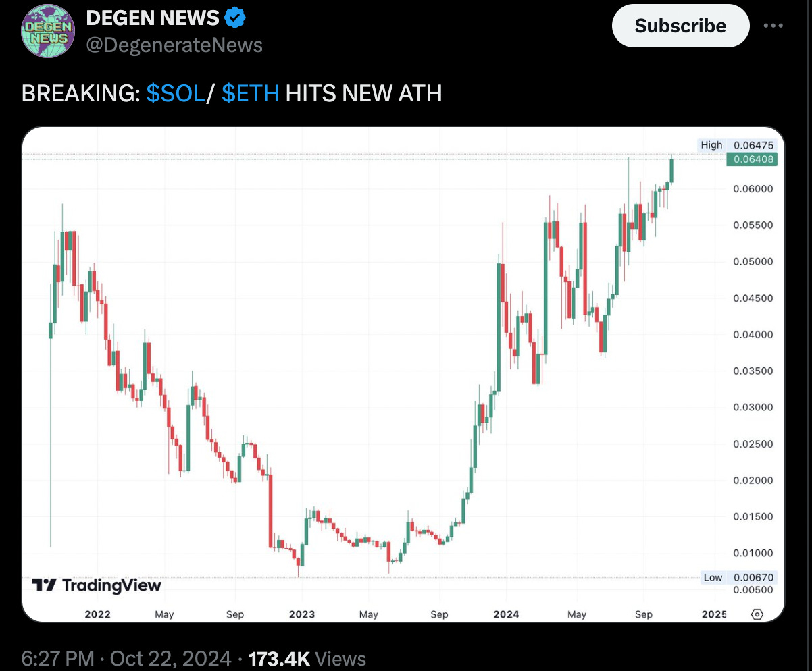Click the blue verified badge
Screen dimensions: 812x671
pos(234,18)
